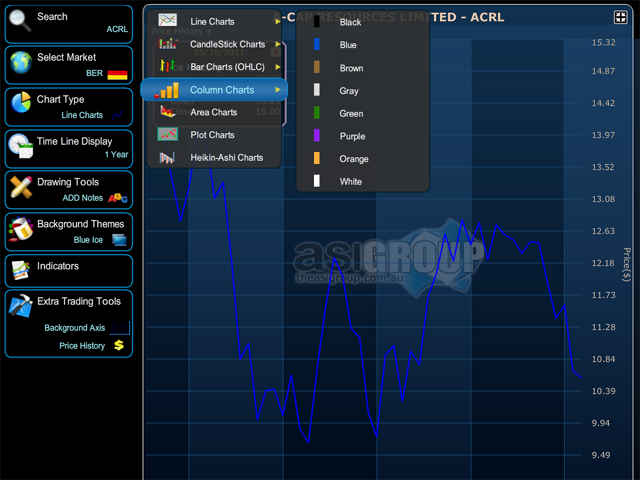Viewport: 640px width, 480px height.
Task: Click the Area Charts menu icon
Action: (x=168, y=111)
